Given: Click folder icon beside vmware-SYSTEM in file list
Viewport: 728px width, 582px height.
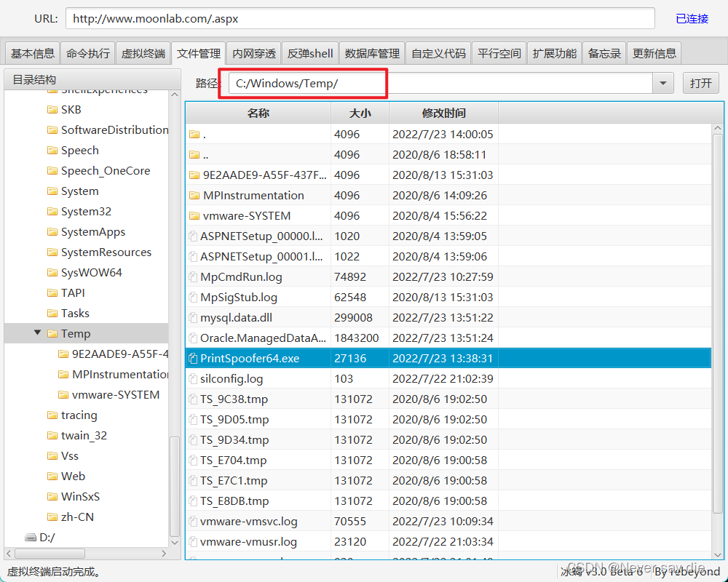Looking at the screenshot, I should pyautogui.click(x=194, y=216).
